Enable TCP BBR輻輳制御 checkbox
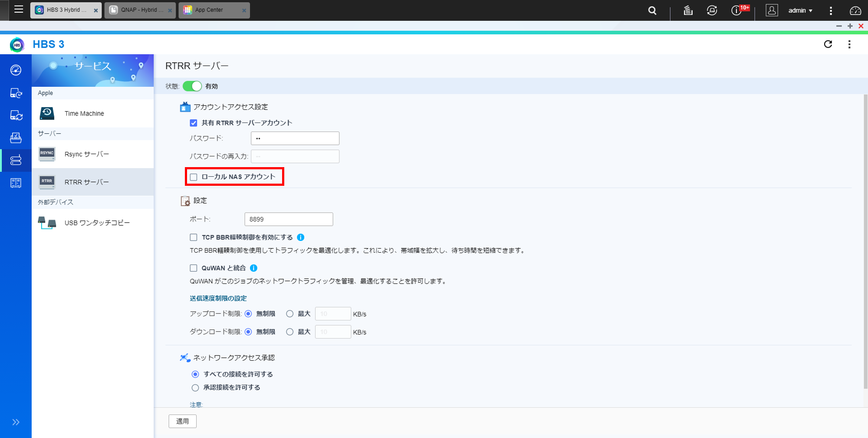 point(194,237)
